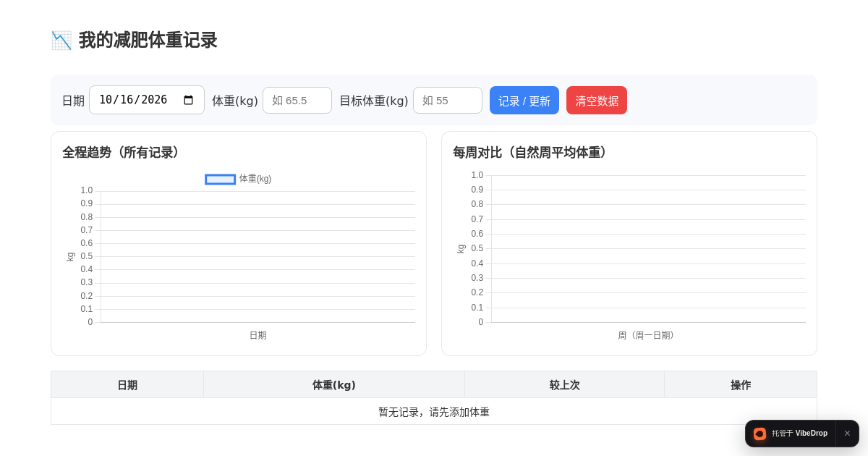
Task: Click the 日期 label beside date field
Action: [x=73, y=101]
